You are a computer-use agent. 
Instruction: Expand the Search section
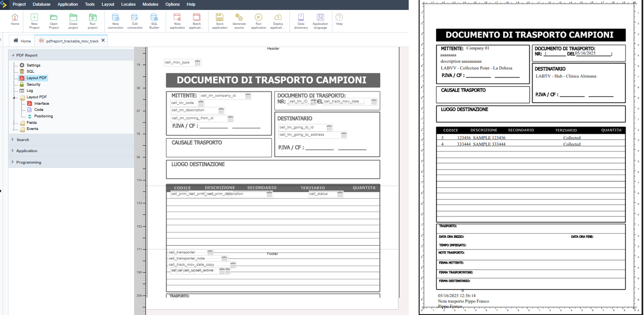tap(23, 140)
